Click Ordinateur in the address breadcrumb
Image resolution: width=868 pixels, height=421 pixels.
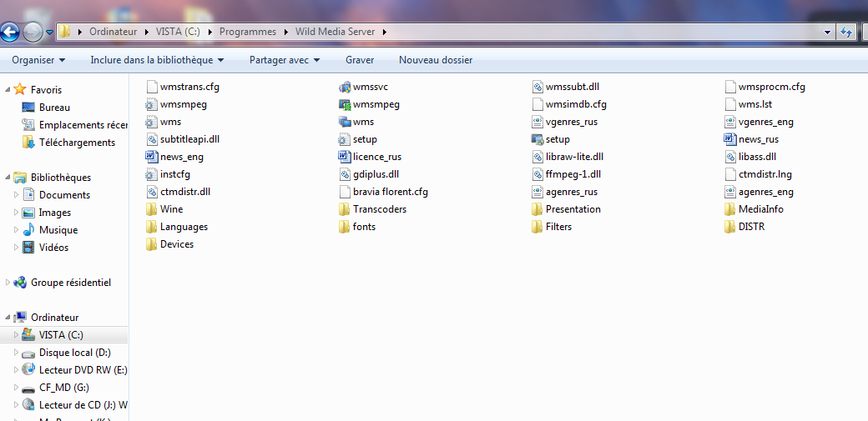coord(114,32)
